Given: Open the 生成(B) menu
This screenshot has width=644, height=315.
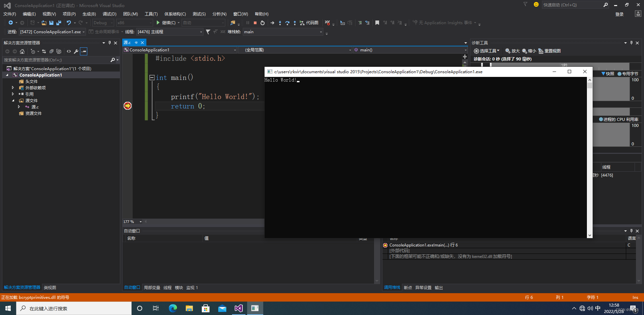Looking at the screenshot, I should (89, 14).
